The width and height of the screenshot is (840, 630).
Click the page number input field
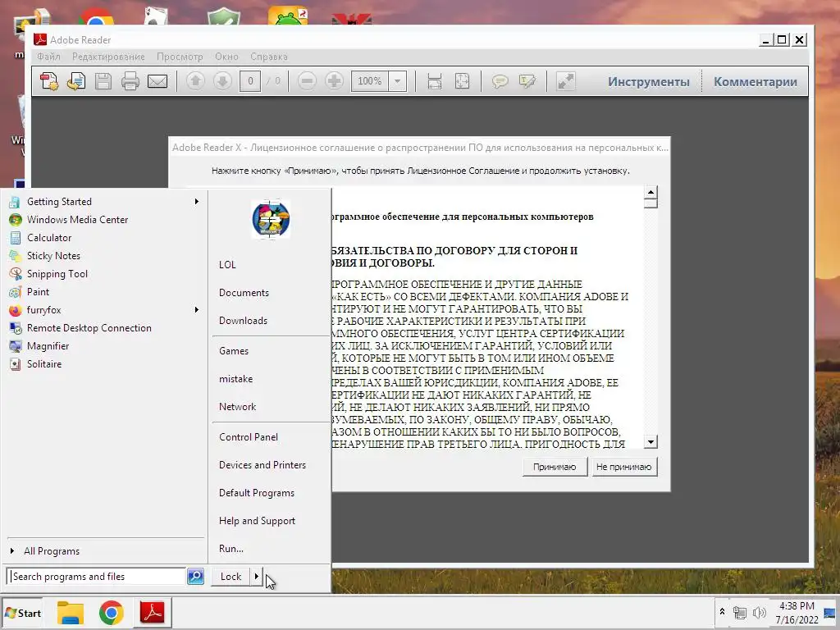(x=250, y=81)
